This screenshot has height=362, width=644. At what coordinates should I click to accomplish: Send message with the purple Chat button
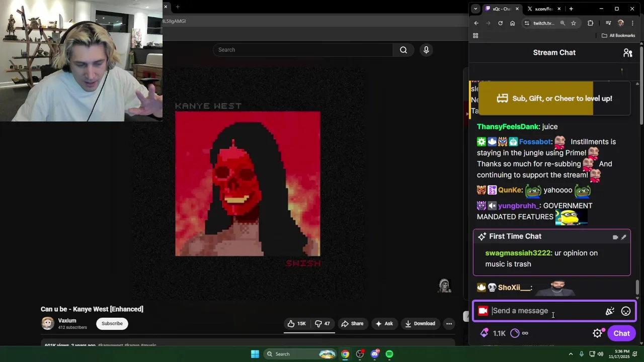(x=621, y=333)
